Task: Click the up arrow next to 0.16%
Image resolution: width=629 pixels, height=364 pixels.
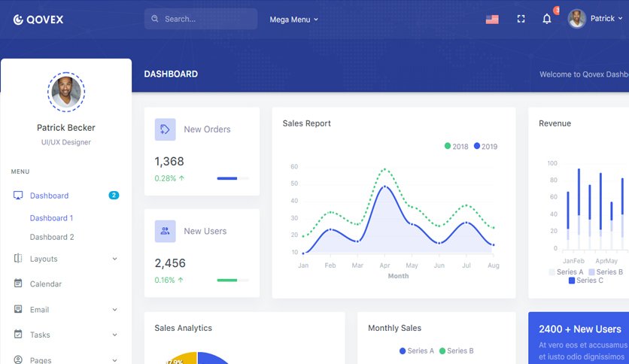Action: 181,280
